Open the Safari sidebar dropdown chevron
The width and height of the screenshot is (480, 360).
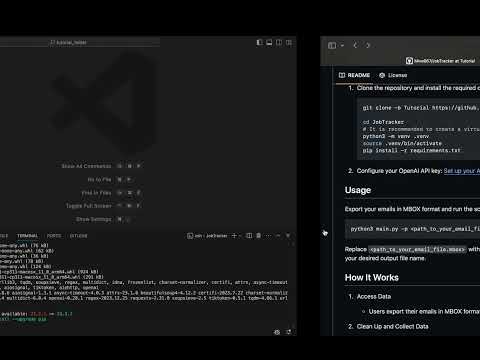pyautogui.click(x=342, y=45)
